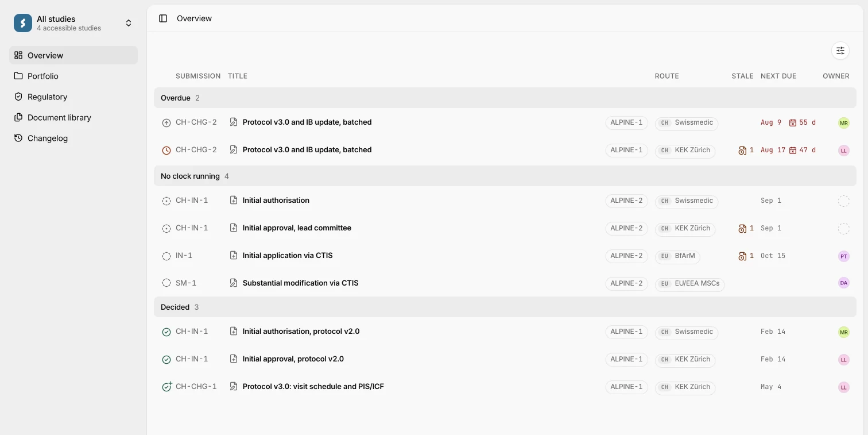Viewport: 868px width, 435px height.
Task: Collapse the No clock running group
Action: pyautogui.click(x=505, y=176)
